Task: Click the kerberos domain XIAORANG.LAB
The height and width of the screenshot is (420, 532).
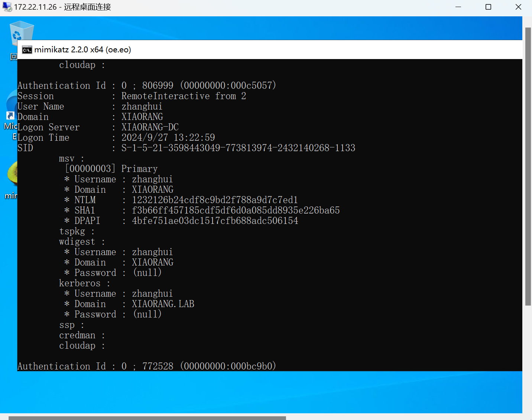Action: pos(163,304)
